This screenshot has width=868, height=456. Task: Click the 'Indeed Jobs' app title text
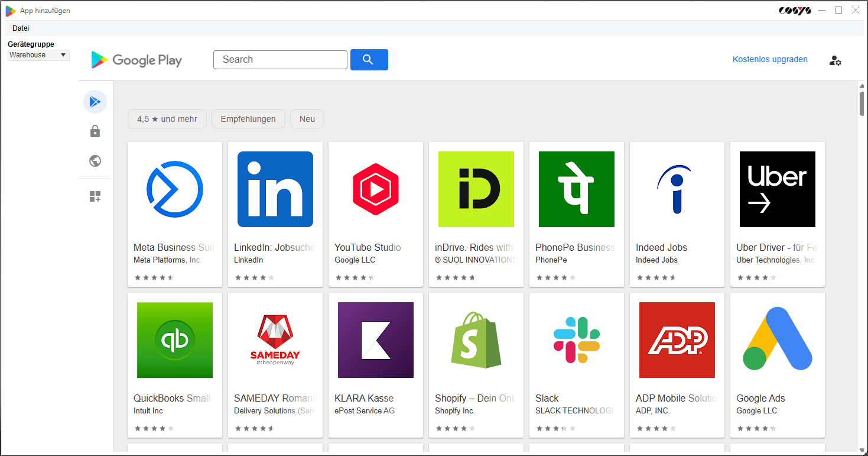click(x=661, y=247)
